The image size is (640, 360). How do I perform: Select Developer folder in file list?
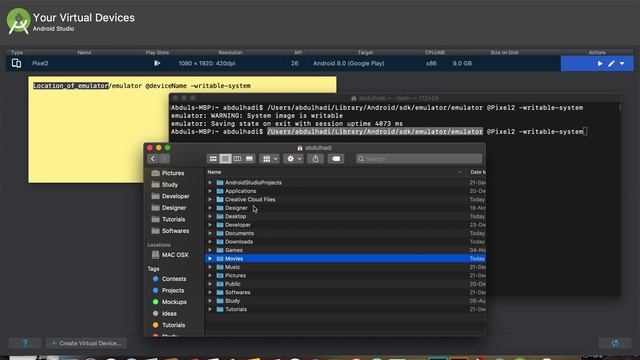pos(345,225)
